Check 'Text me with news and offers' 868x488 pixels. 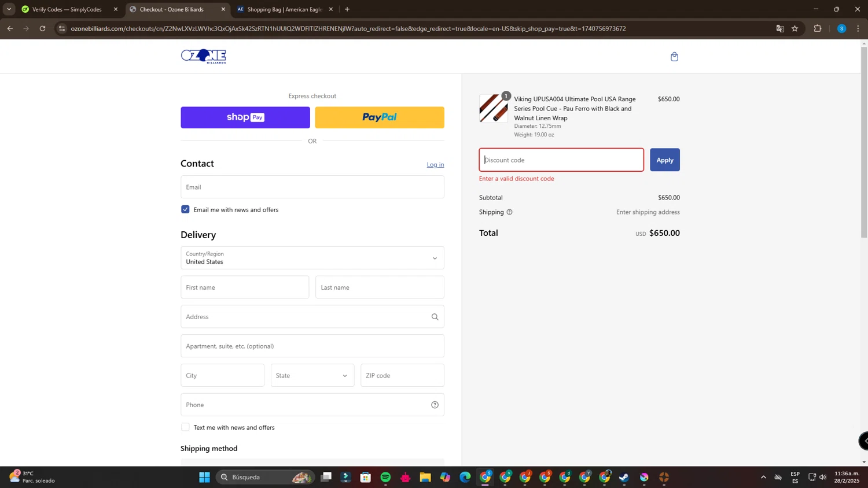tap(185, 427)
